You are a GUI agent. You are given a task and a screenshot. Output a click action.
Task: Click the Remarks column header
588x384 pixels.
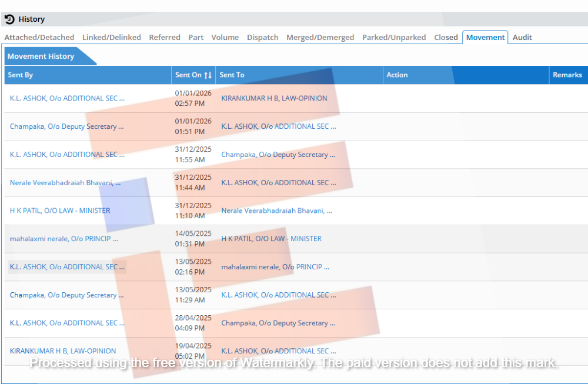[567, 75]
